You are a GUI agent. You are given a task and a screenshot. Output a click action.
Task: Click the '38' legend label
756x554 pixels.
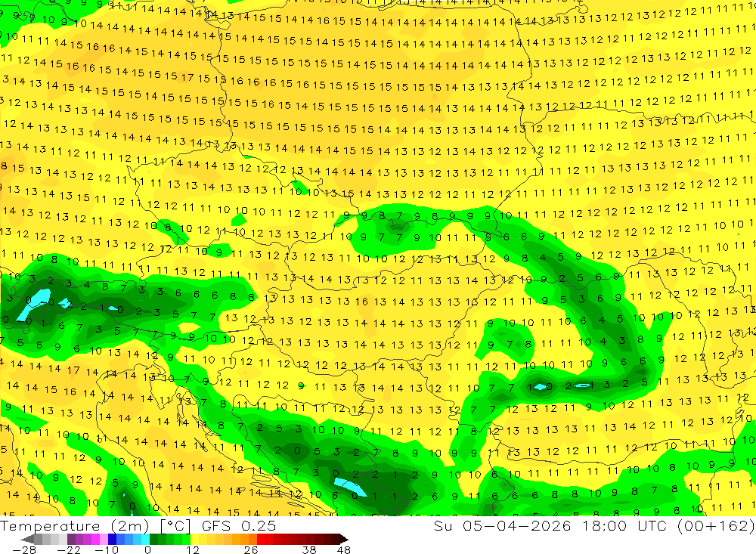pos(309,549)
